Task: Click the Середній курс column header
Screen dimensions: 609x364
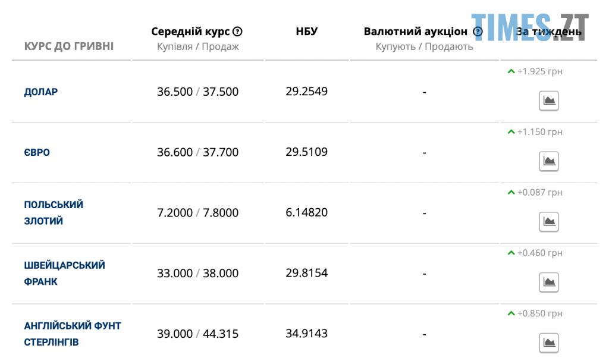Action: tap(190, 32)
